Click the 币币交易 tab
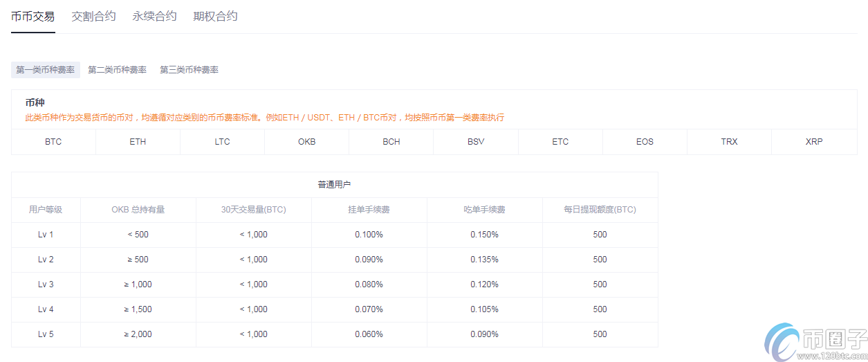 33,16
